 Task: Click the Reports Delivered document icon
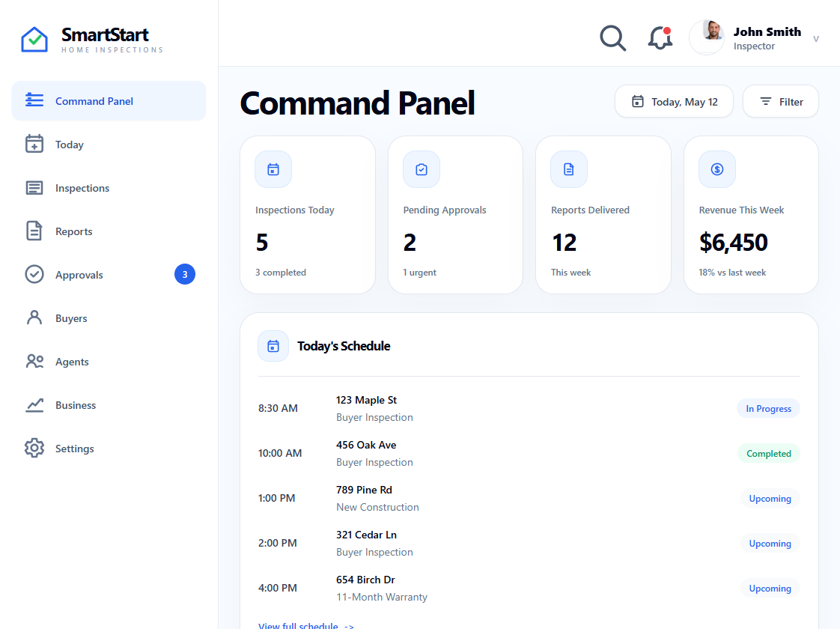(569, 169)
